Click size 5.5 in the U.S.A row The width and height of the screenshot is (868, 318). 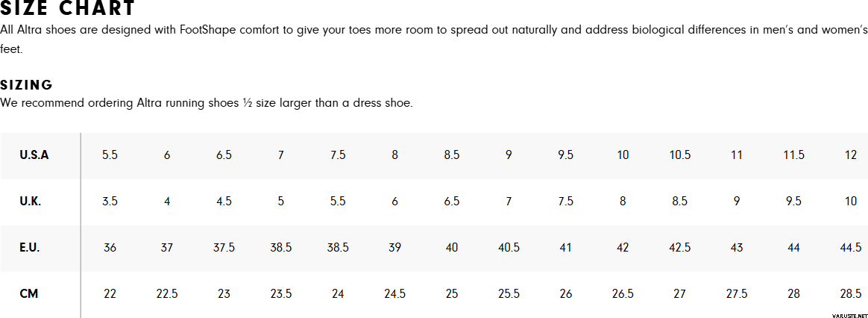pyautogui.click(x=110, y=155)
